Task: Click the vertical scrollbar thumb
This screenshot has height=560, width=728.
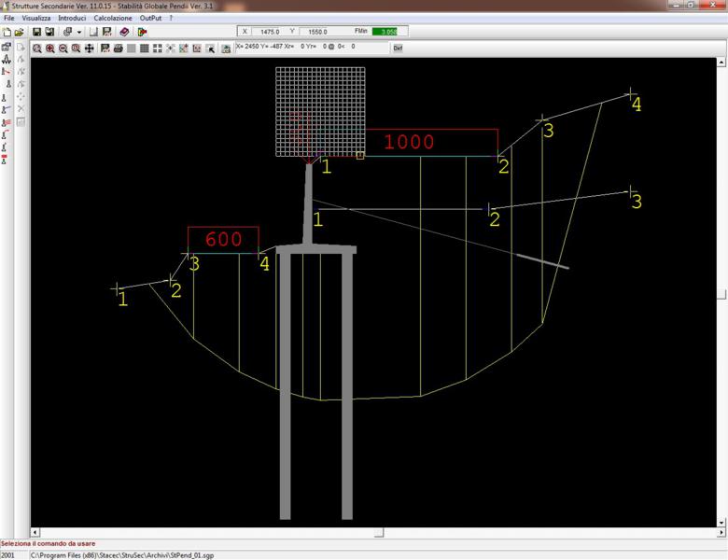Action: (x=721, y=293)
